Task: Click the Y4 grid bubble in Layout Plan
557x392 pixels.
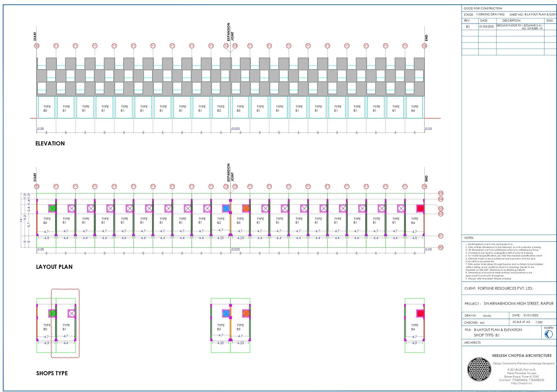Action: tap(424, 186)
